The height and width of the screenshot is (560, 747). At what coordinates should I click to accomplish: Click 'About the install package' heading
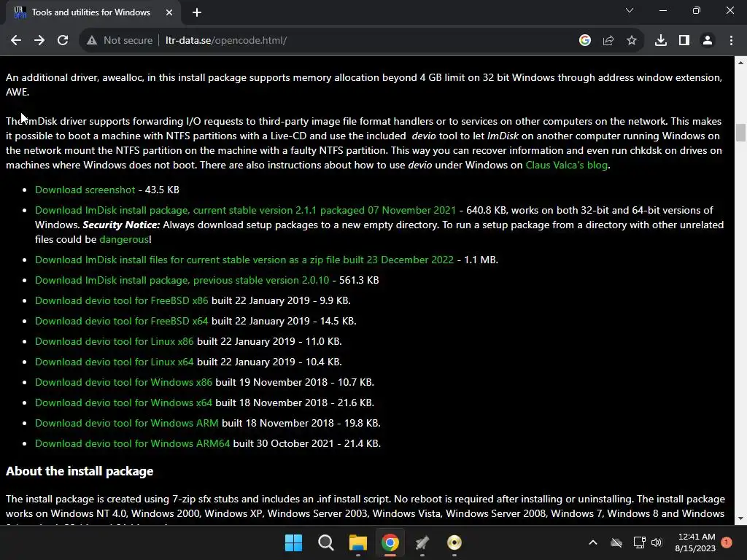click(80, 472)
